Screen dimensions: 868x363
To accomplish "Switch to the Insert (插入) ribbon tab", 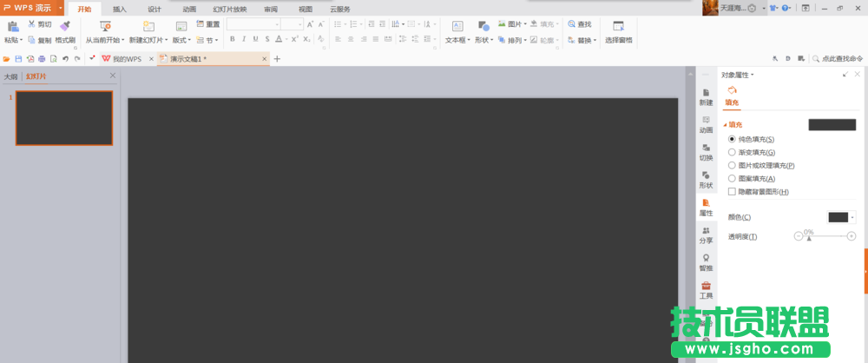I will 119,9.
